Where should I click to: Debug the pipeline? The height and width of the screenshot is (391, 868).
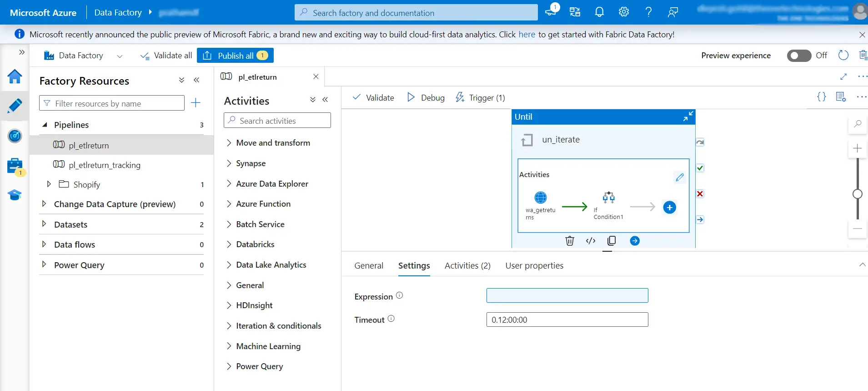[426, 97]
